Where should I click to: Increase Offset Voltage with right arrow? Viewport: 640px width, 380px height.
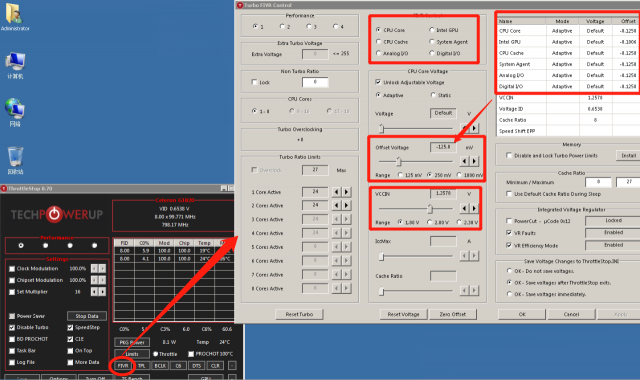pos(474,161)
